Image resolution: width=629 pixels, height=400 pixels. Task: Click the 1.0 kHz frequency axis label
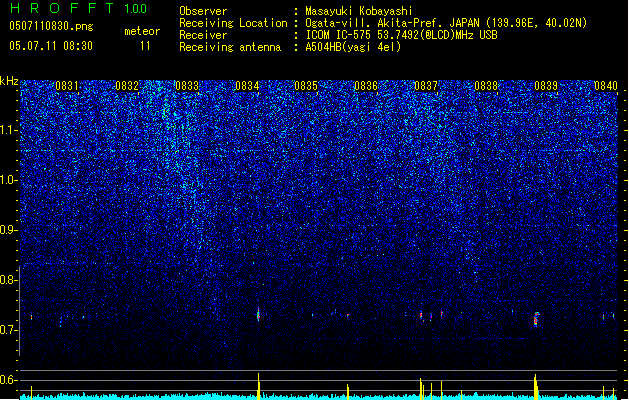tap(8, 180)
